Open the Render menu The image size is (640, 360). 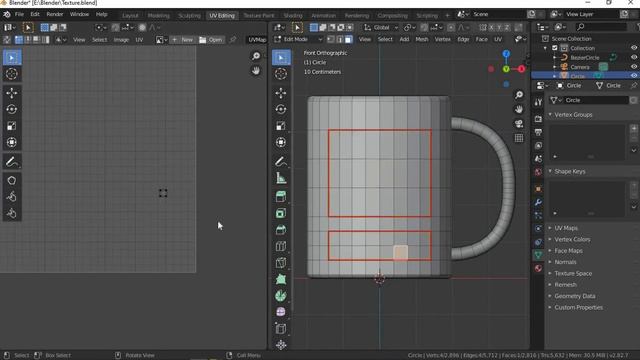[x=55, y=14]
